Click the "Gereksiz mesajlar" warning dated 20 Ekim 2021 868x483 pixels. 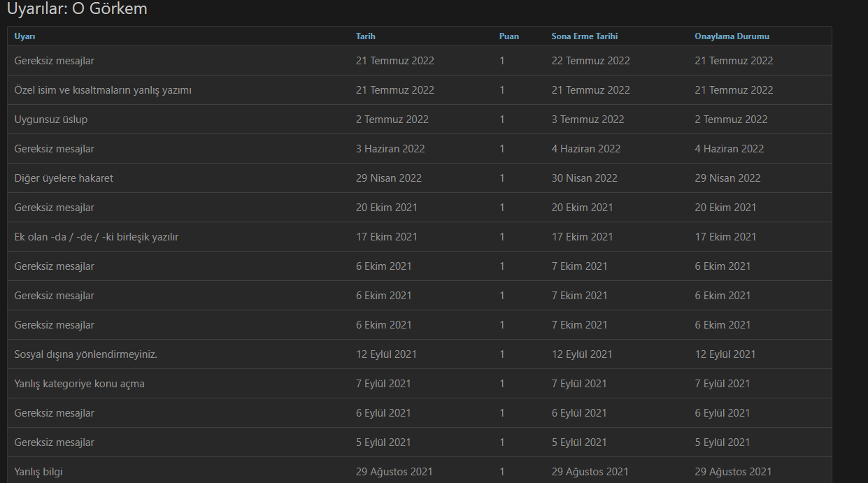55,208
